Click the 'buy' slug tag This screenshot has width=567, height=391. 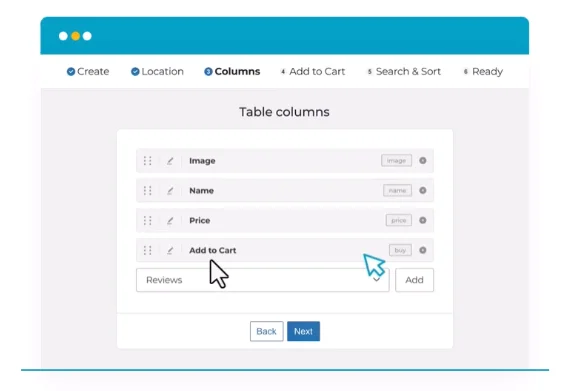400,250
